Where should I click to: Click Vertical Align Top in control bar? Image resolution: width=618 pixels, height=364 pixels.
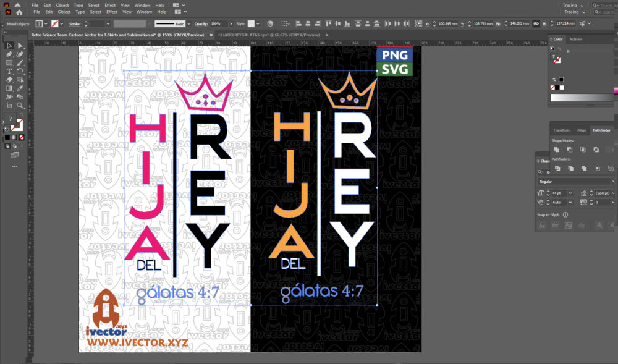(328, 23)
